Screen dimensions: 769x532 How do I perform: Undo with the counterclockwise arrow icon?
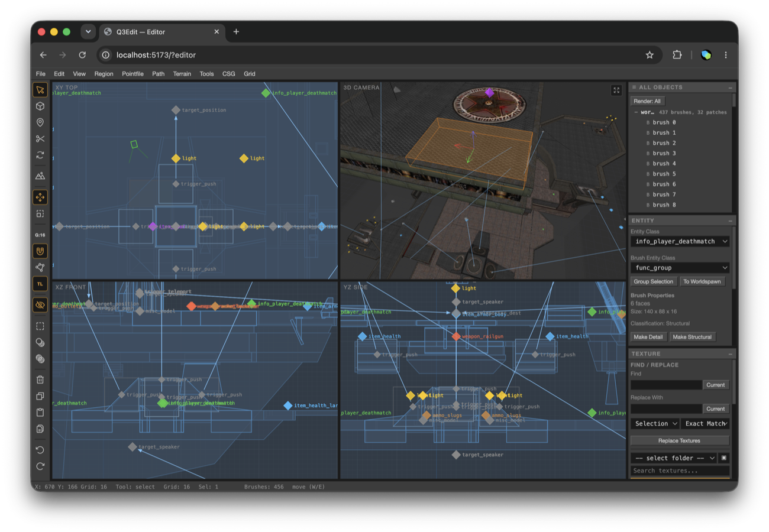click(40, 450)
